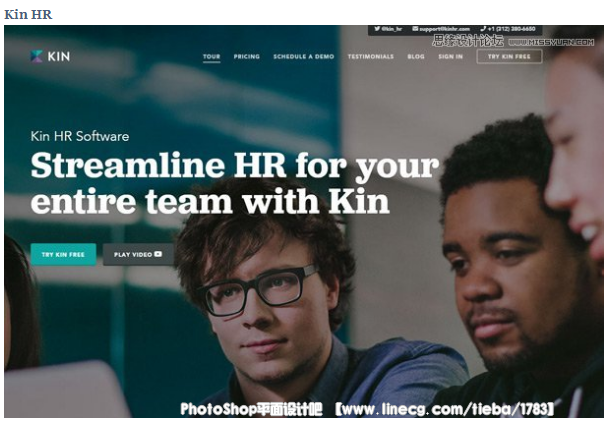604x426 pixels.
Task: Click the Streamline HR headline text
Action: click(x=234, y=183)
